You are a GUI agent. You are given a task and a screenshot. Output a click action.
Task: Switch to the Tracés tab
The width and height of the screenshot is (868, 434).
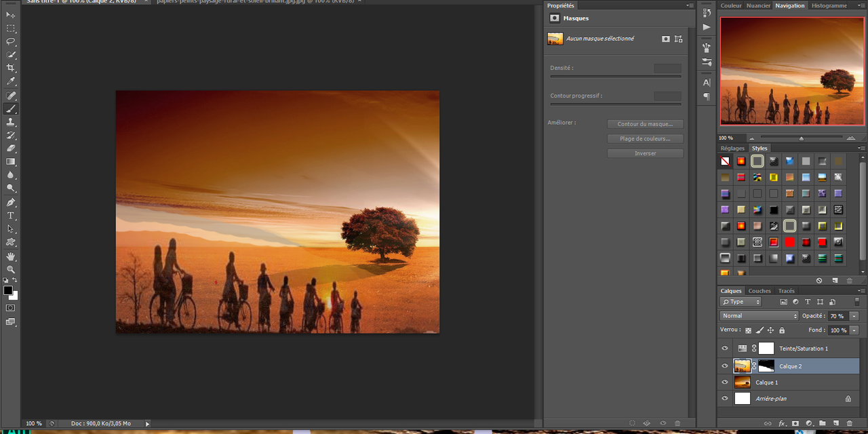click(787, 291)
